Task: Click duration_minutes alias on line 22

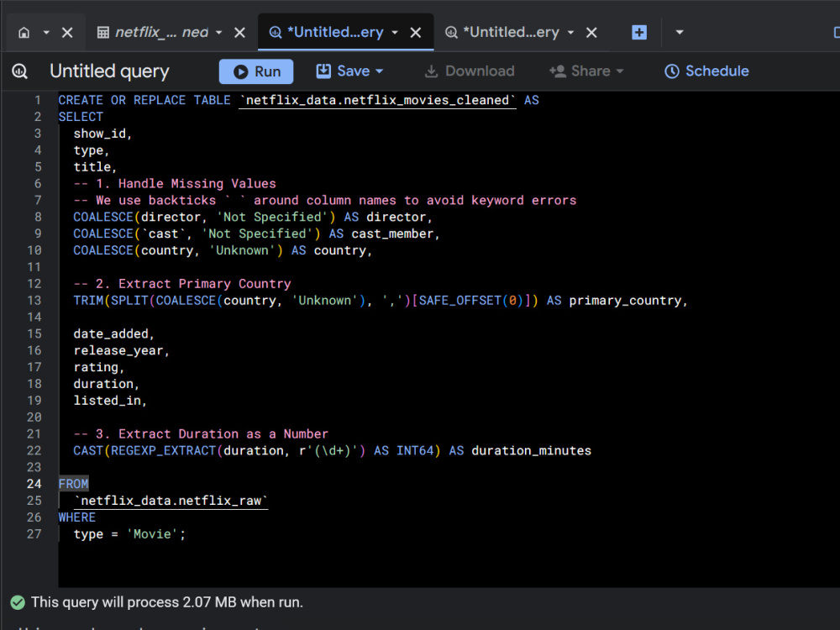Action: [x=532, y=450]
